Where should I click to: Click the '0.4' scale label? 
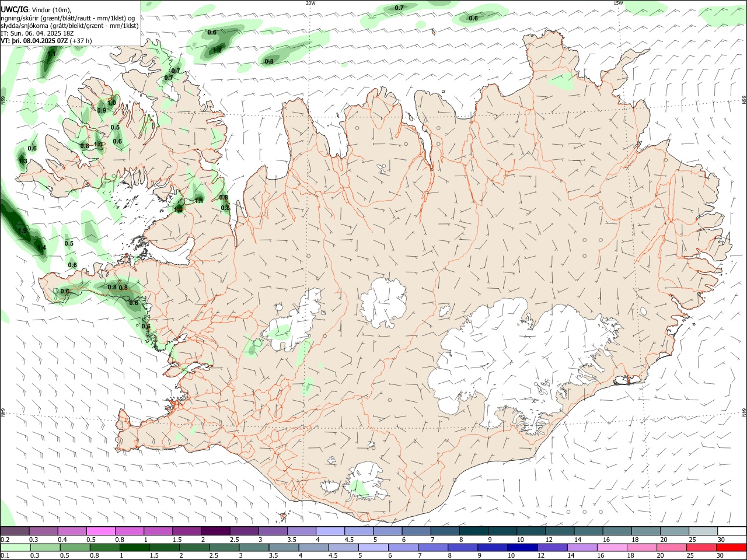pos(62,540)
